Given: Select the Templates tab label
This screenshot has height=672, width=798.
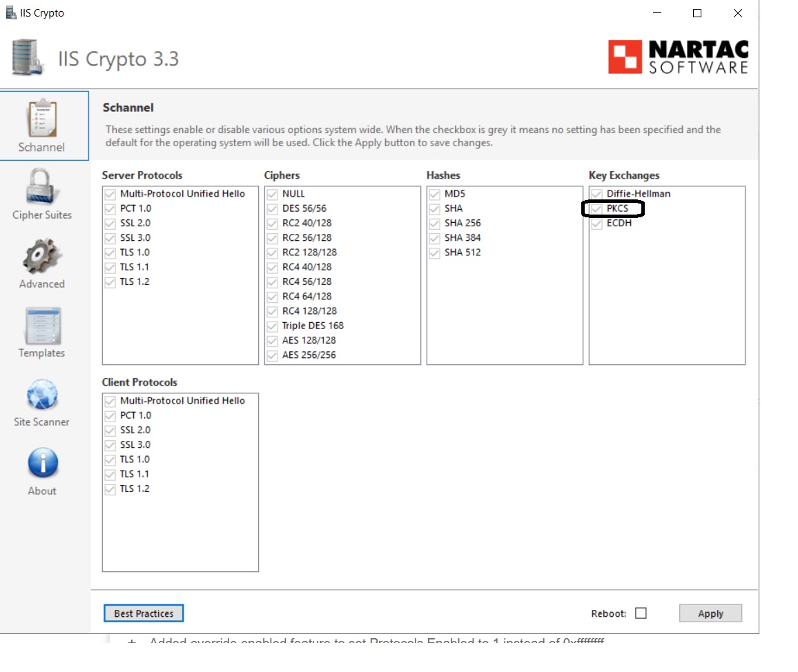Looking at the screenshot, I should 41,353.
